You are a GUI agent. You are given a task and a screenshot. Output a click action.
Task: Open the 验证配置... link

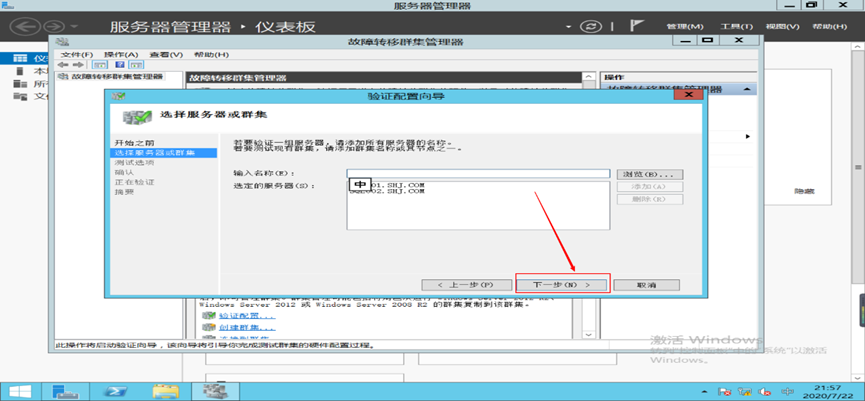pyautogui.click(x=246, y=317)
